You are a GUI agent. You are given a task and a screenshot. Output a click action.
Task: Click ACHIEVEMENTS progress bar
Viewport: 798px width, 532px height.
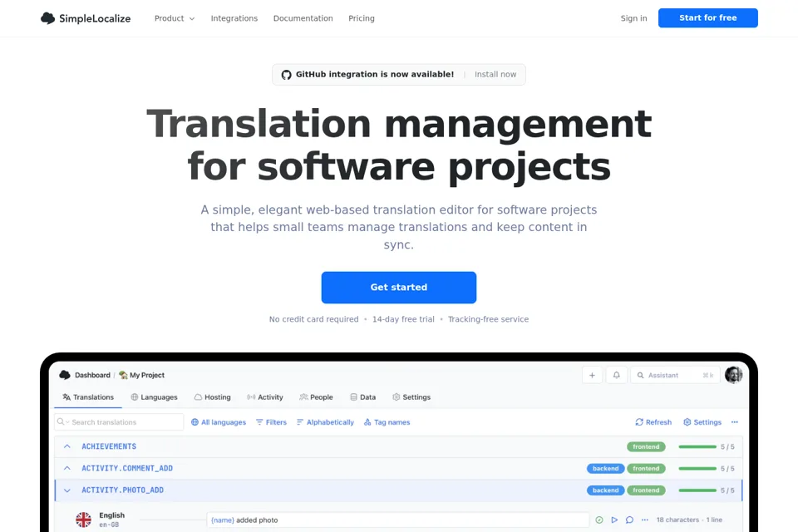coord(697,446)
